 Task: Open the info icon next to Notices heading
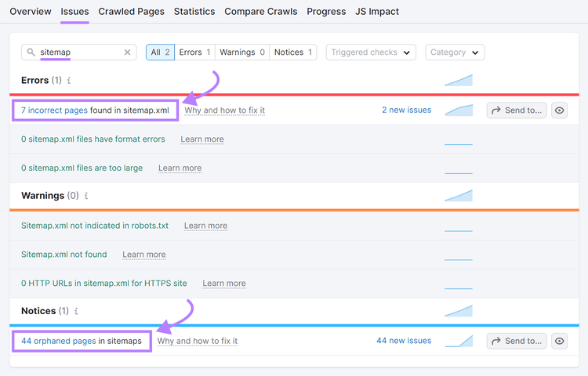pyautogui.click(x=76, y=311)
